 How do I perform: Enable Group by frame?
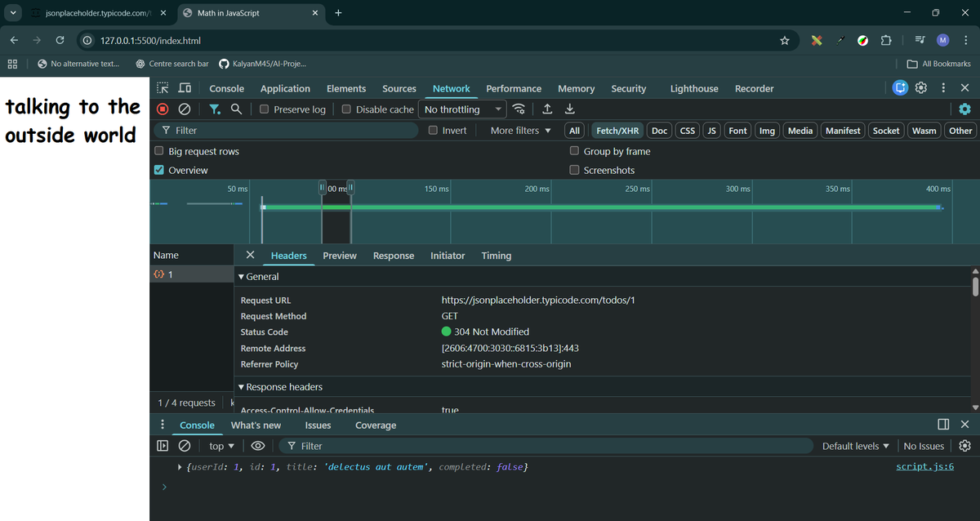574,151
